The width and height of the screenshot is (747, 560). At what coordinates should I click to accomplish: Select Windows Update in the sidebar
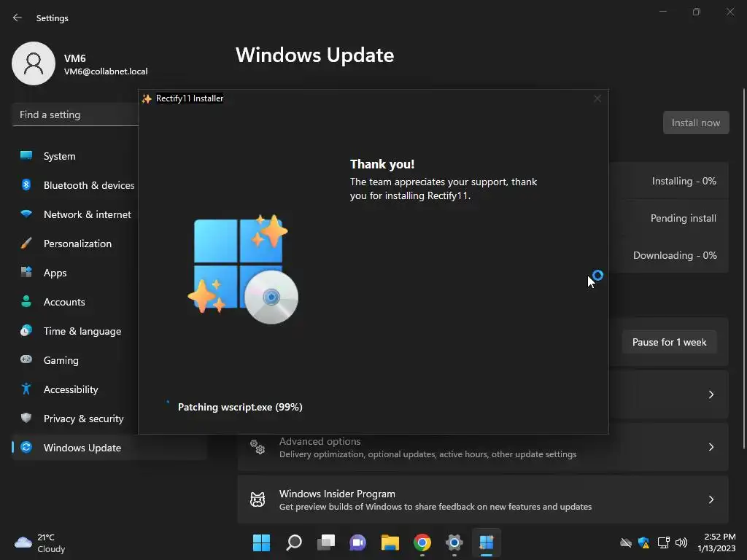pos(109,448)
